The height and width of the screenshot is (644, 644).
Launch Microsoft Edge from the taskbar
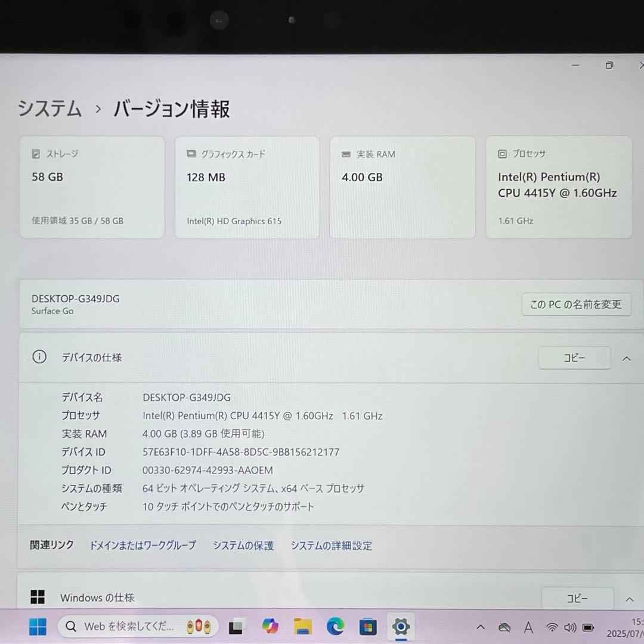click(335, 626)
